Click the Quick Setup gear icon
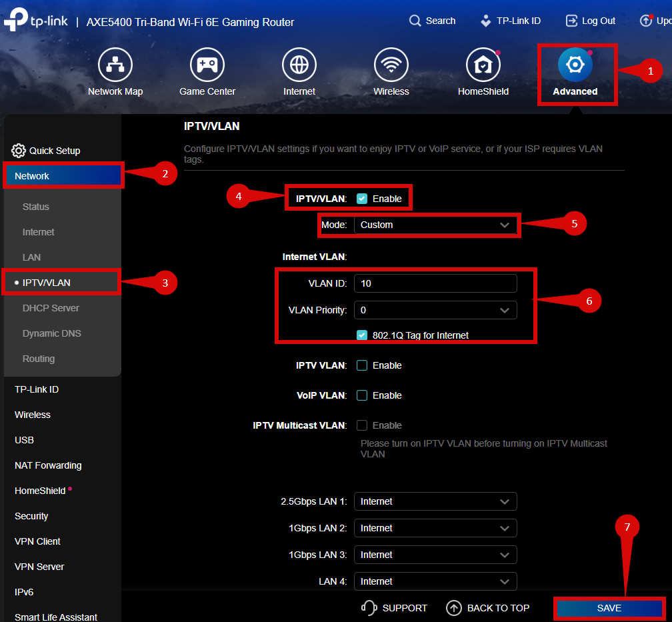This screenshot has width=672, height=622. coord(19,151)
